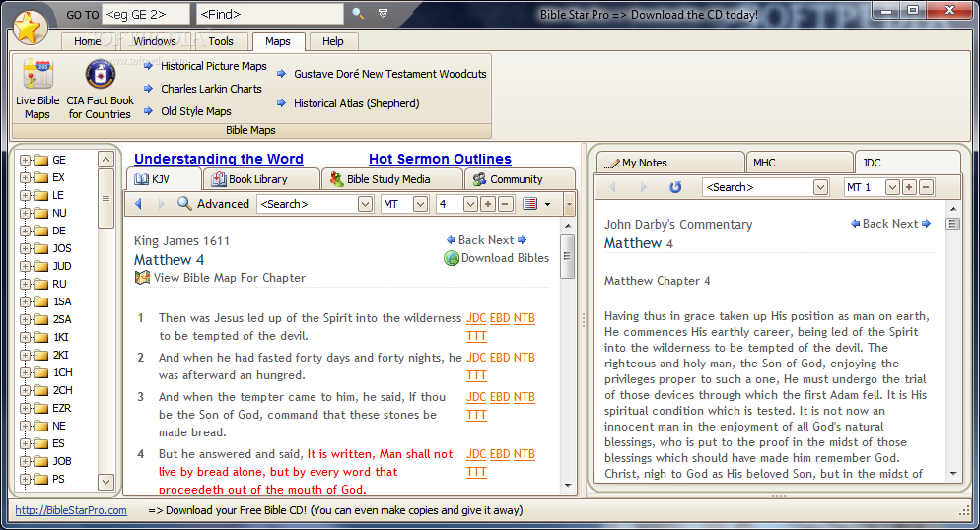Increase chapter with plus button in KJV toolbar
Viewport: 980px width, 530px height.
487,204
